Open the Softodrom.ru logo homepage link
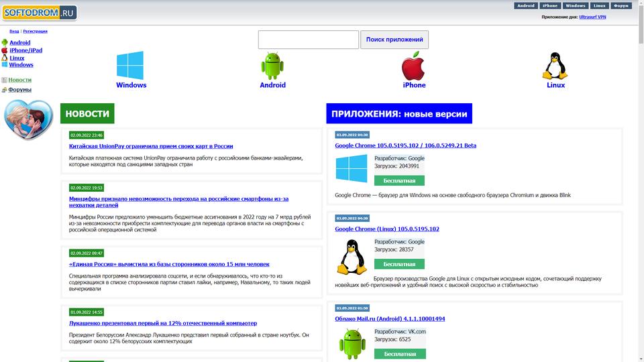Screen dimensions: 644x362 coord(40,13)
